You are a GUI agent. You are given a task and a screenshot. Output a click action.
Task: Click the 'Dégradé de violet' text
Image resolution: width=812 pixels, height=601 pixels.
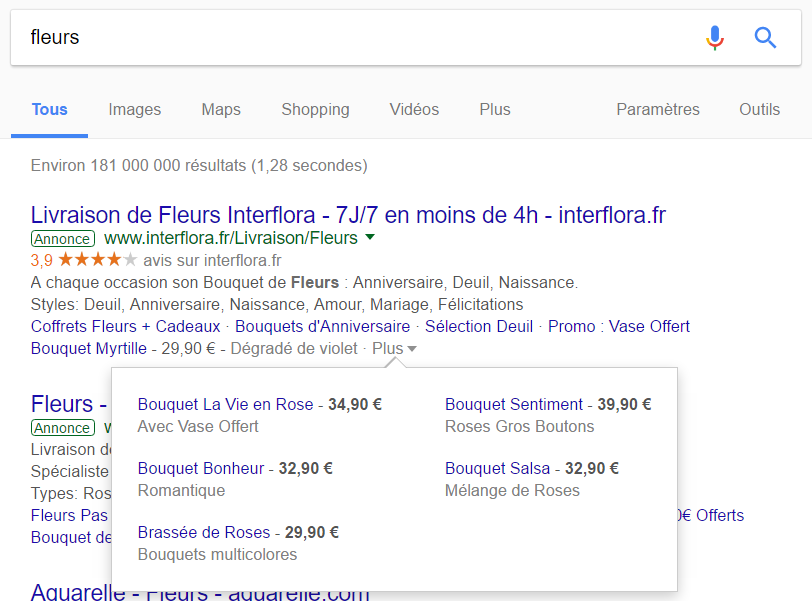click(294, 348)
